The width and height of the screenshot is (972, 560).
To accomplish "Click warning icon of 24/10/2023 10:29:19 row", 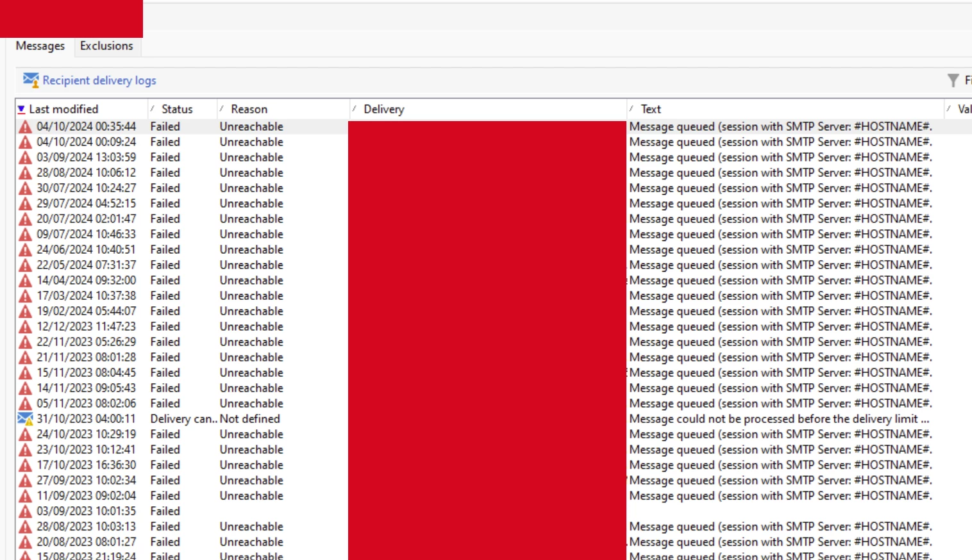I will tap(25, 434).
